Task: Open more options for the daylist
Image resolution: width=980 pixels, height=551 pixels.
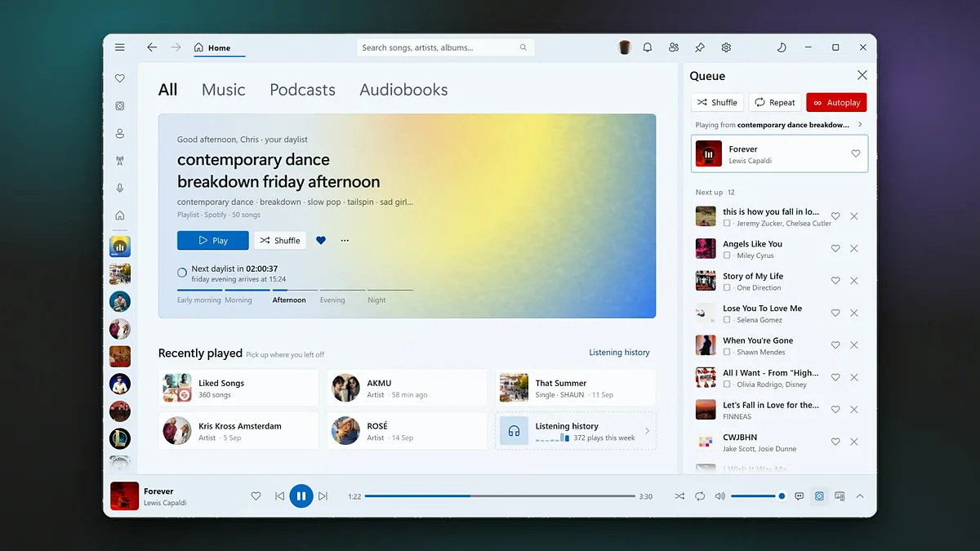Action: pyautogui.click(x=345, y=241)
